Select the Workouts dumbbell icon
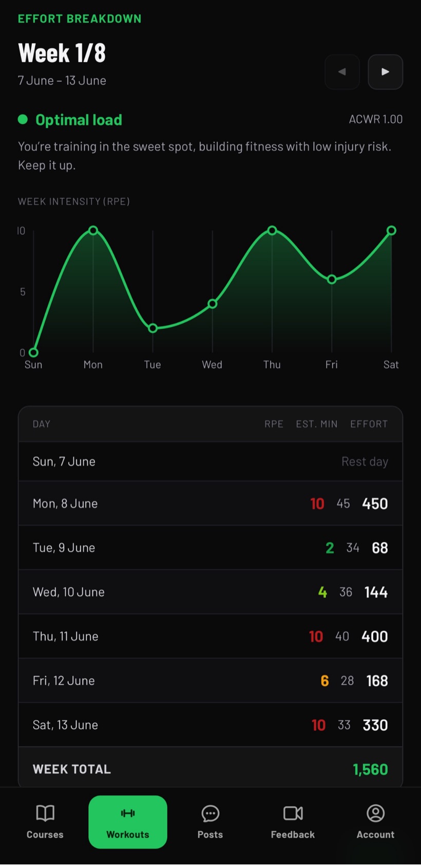This screenshot has width=421, height=868. click(128, 812)
